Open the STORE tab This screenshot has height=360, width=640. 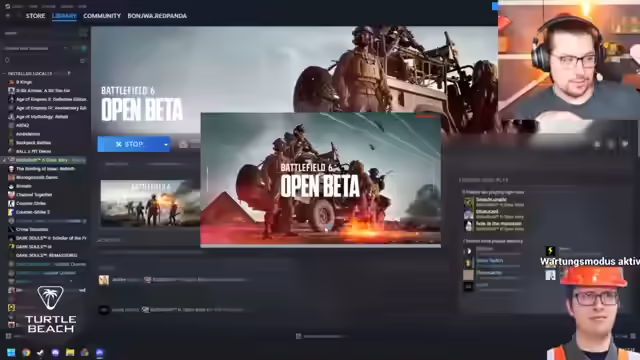[x=36, y=16]
